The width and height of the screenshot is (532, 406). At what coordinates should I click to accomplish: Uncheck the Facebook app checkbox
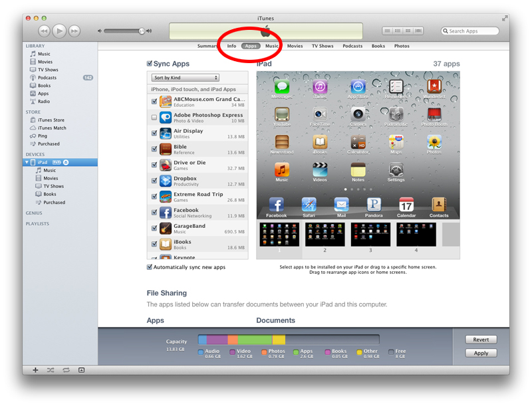[x=154, y=212]
